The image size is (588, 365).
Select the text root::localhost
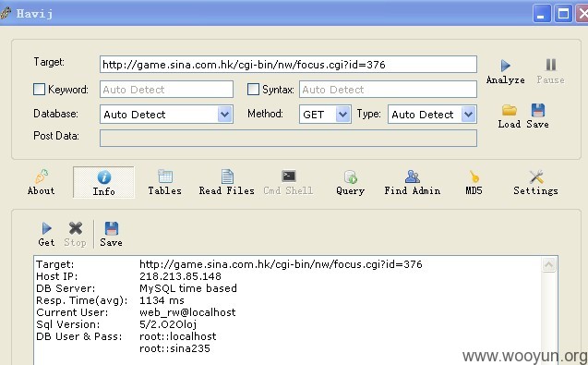(x=178, y=336)
